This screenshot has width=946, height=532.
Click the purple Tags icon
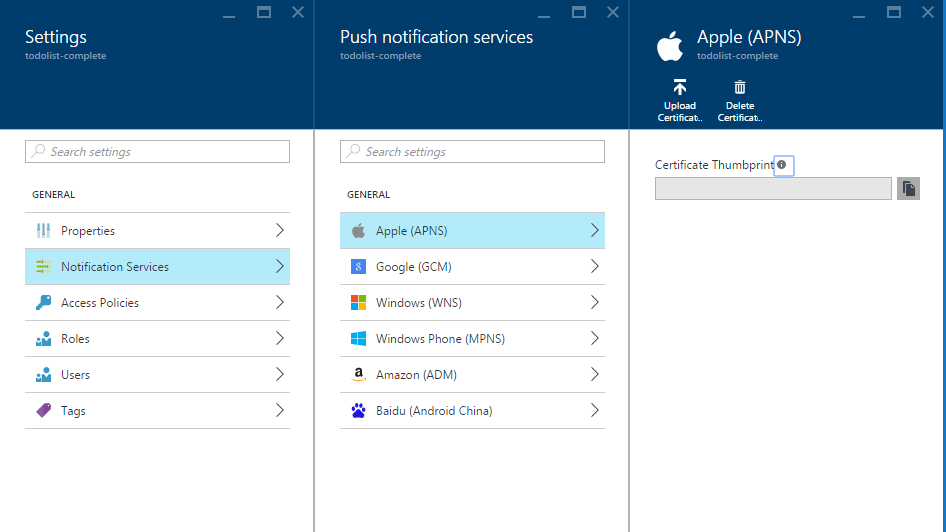point(43,411)
